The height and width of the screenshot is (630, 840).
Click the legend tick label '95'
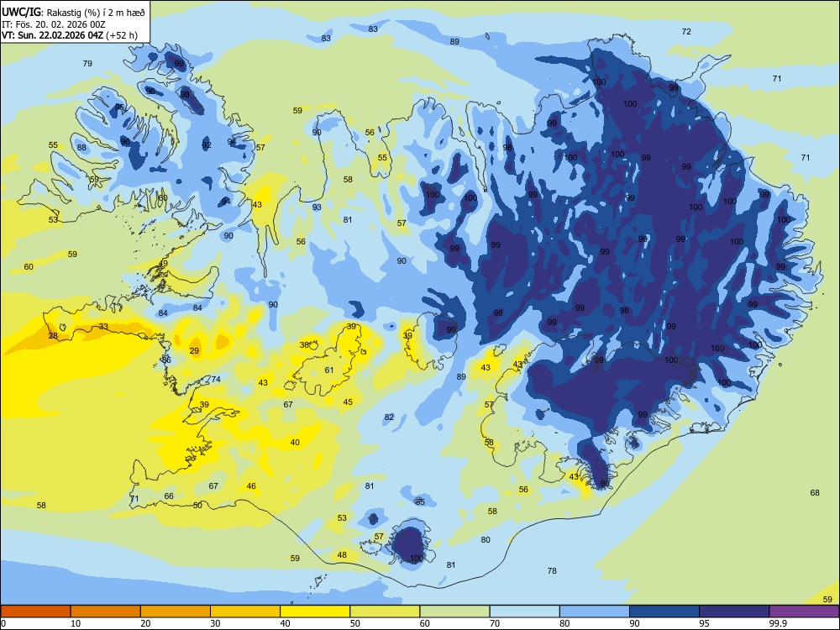tap(704, 623)
